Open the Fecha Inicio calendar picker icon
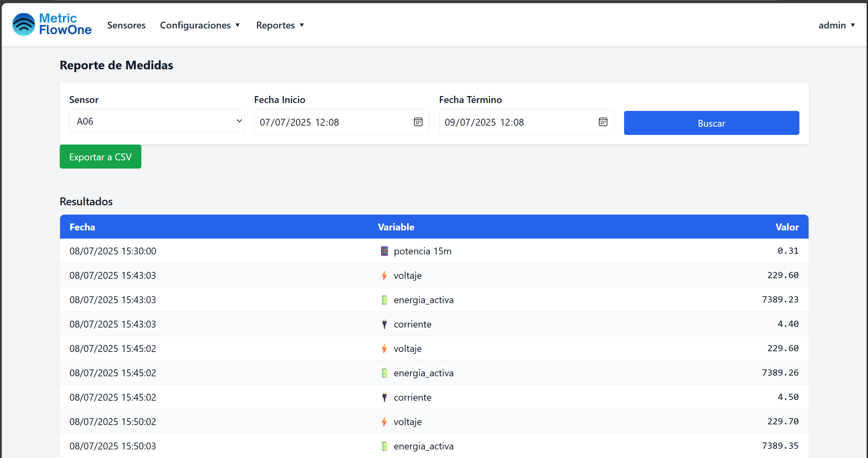868x458 pixels. 418,122
